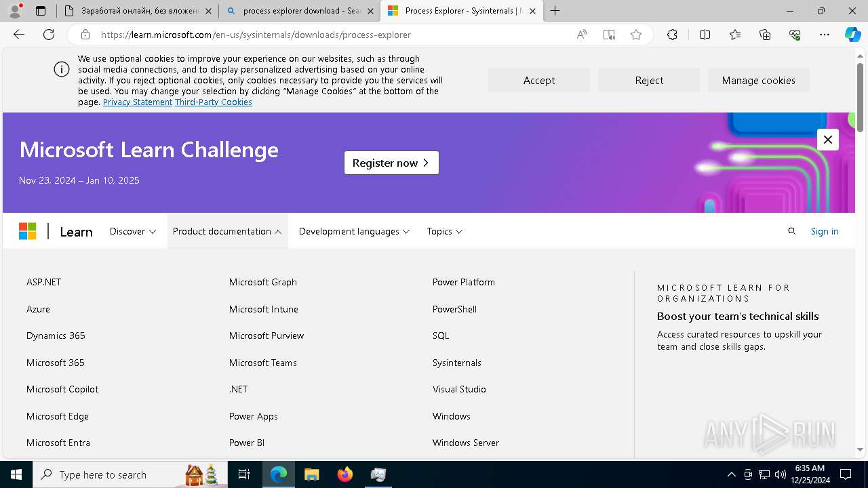Click the Microsoft logo on Learn header

tap(28, 231)
